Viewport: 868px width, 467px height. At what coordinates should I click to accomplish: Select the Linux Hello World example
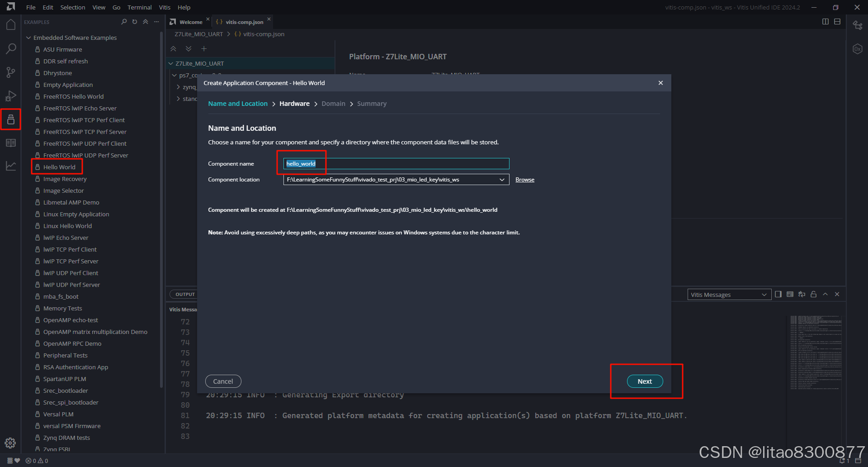[67, 226]
